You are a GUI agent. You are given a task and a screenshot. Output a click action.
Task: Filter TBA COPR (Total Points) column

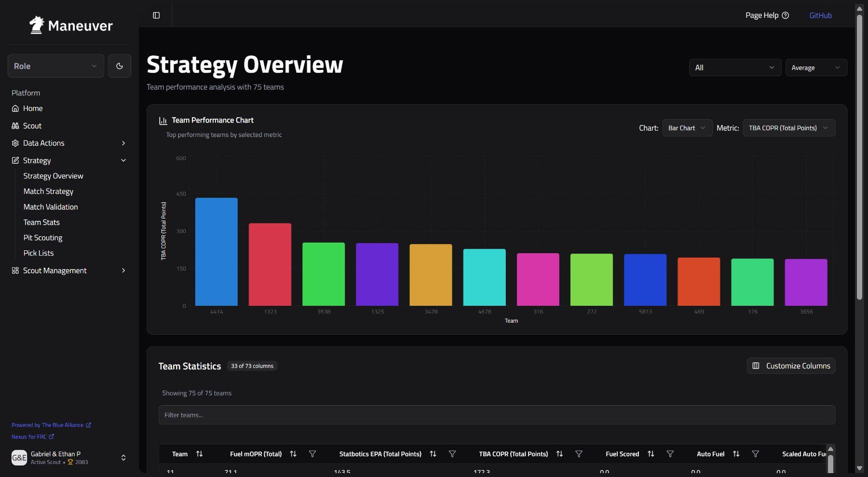579,454
